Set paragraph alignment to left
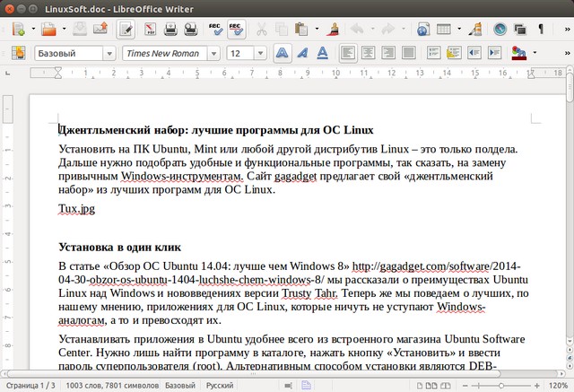The image size is (574, 392). 348,53
